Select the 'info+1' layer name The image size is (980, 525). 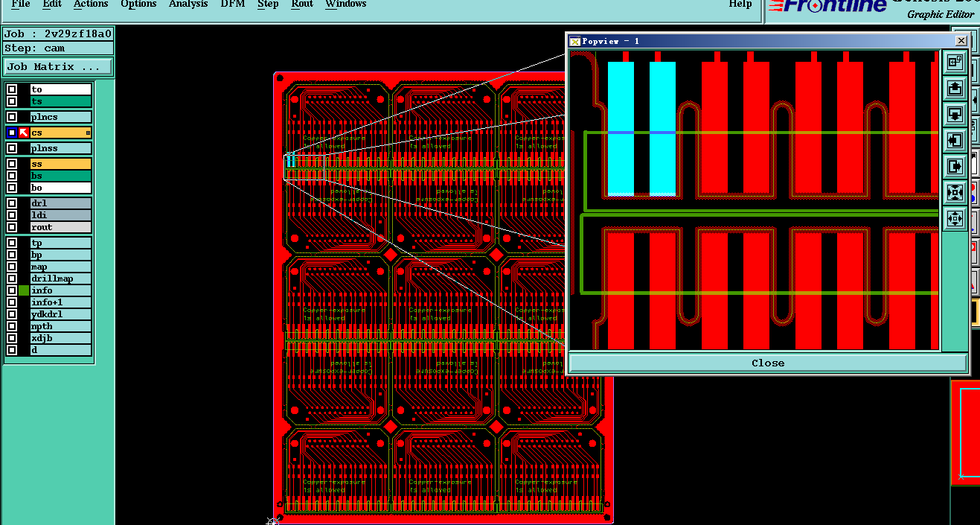click(x=60, y=302)
